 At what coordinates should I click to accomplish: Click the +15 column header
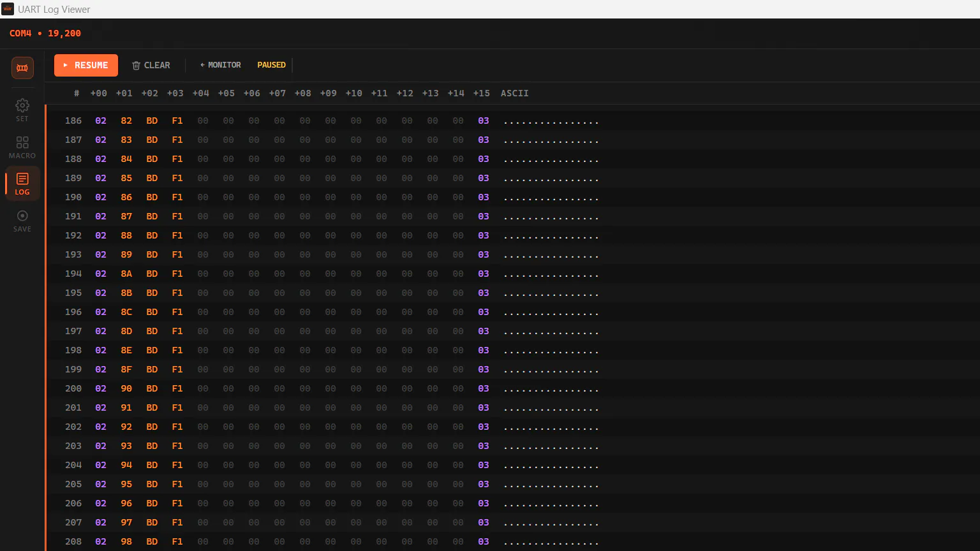(x=482, y=93)
